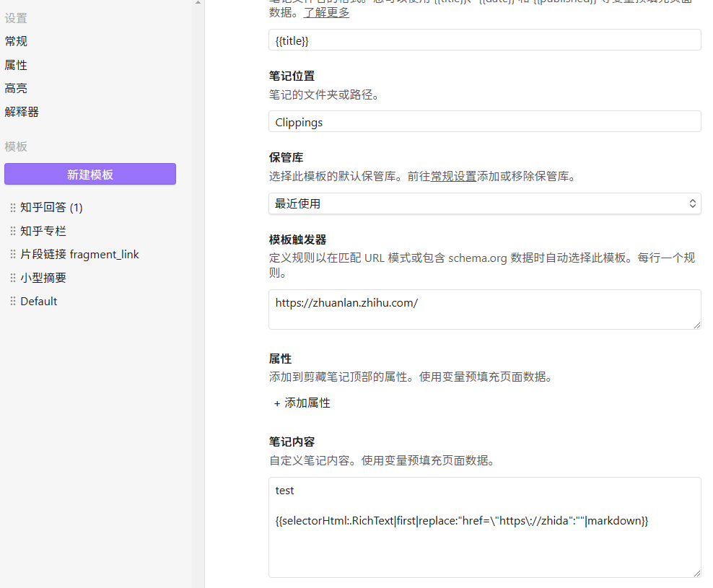
Task: Click the note content textarea resize handle
Action: [x=697, y=574]
